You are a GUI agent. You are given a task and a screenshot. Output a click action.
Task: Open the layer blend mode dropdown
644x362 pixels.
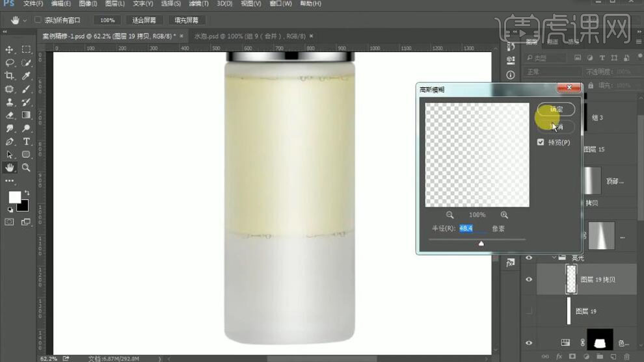tap(553, 71)
